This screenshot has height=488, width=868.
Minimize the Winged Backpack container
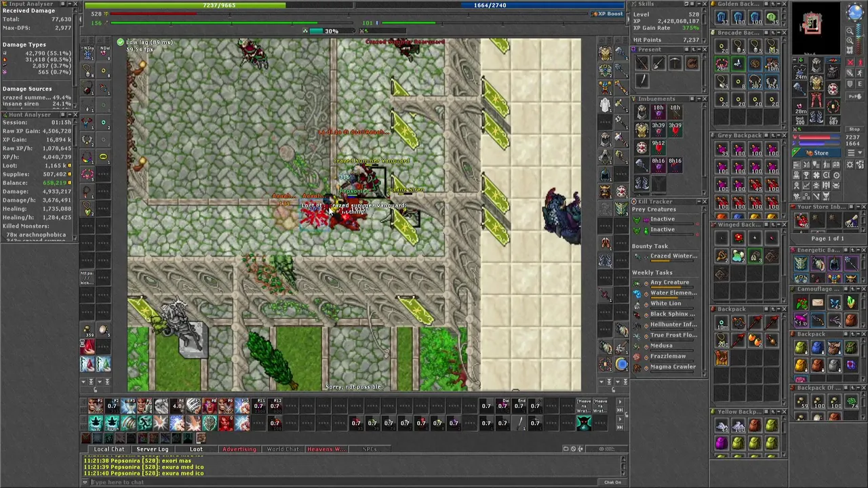[778, 224]
